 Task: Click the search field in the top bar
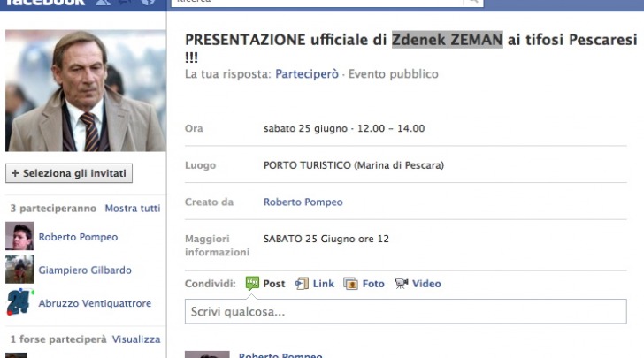[317, 3]
